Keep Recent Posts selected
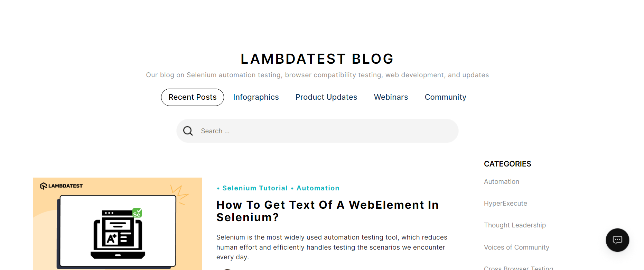This screenshot has height=270, width=644. pyautogui.click(x=192, y=97)
